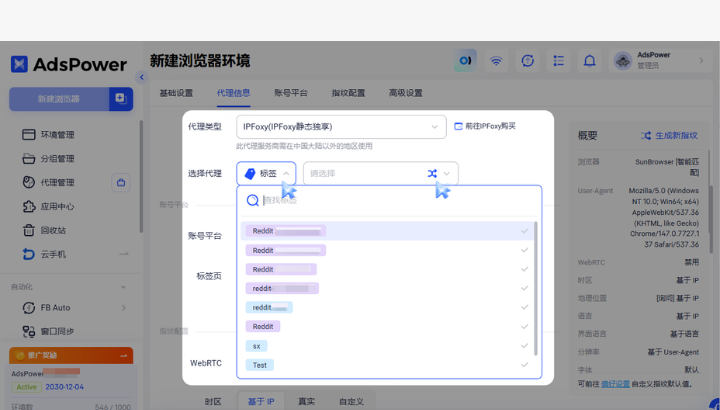Open the task list icon in the top bar

coord(558,61)
